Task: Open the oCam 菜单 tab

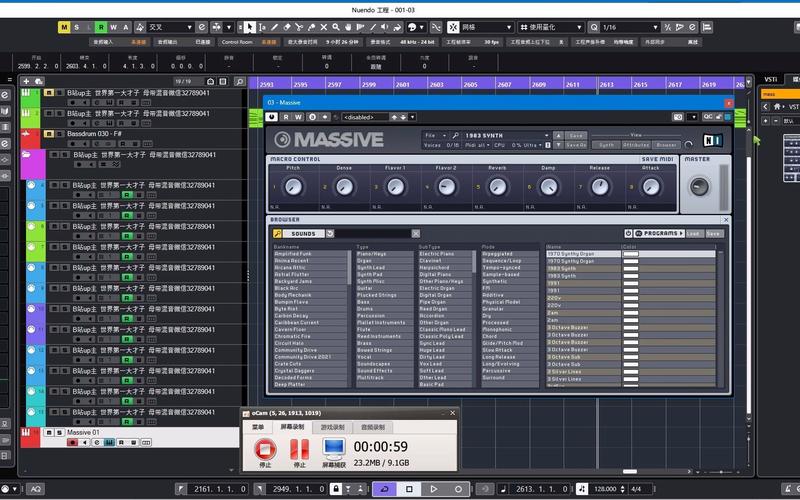Action: tap(258, 427)
